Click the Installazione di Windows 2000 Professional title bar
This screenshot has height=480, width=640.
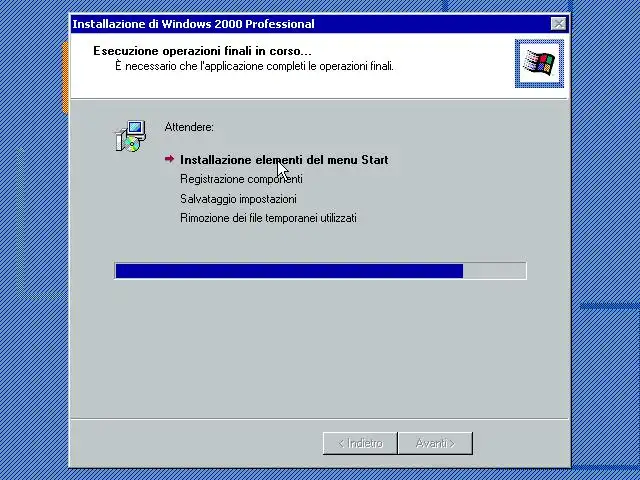point(310,24)
